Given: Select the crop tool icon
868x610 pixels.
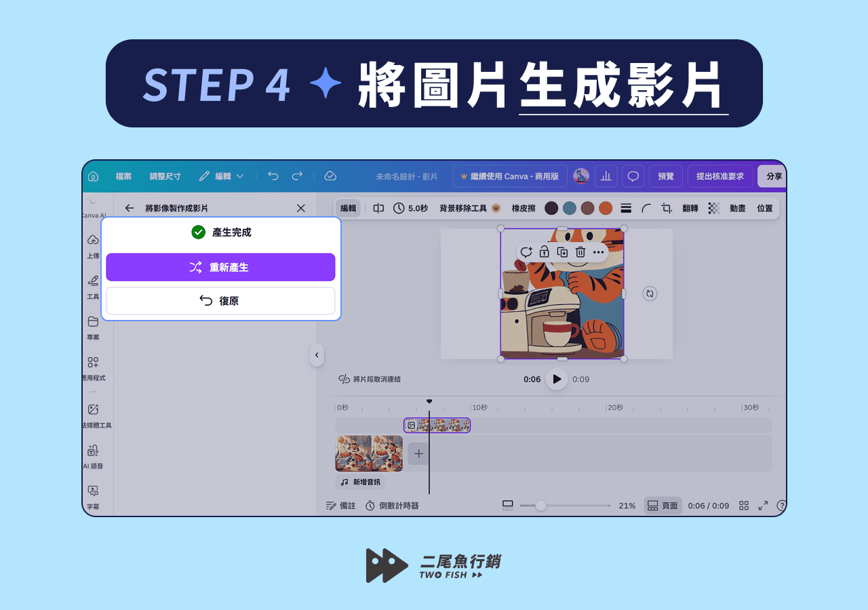Looking at the screenshot, I should tap(667, 208).
